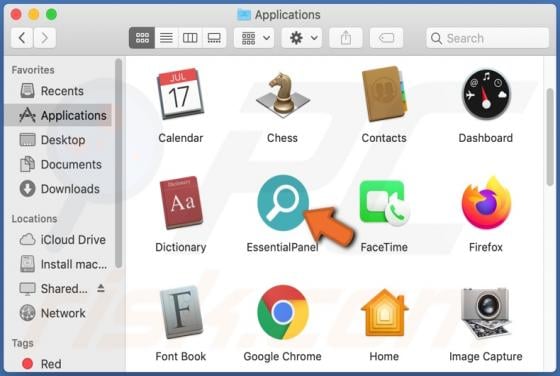Open Desktop in the sidebar
The image size is (560, 376).
tap(59, 140)
